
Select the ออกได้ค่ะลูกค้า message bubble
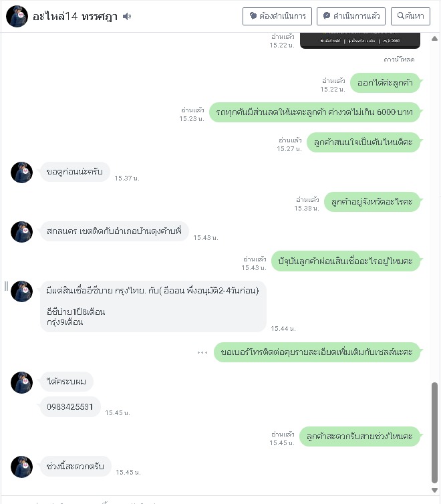385,83
